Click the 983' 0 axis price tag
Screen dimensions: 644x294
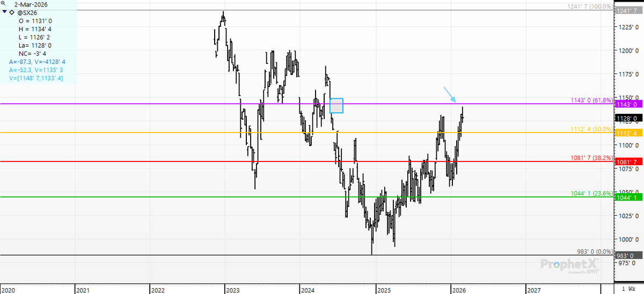coord(628,255)
